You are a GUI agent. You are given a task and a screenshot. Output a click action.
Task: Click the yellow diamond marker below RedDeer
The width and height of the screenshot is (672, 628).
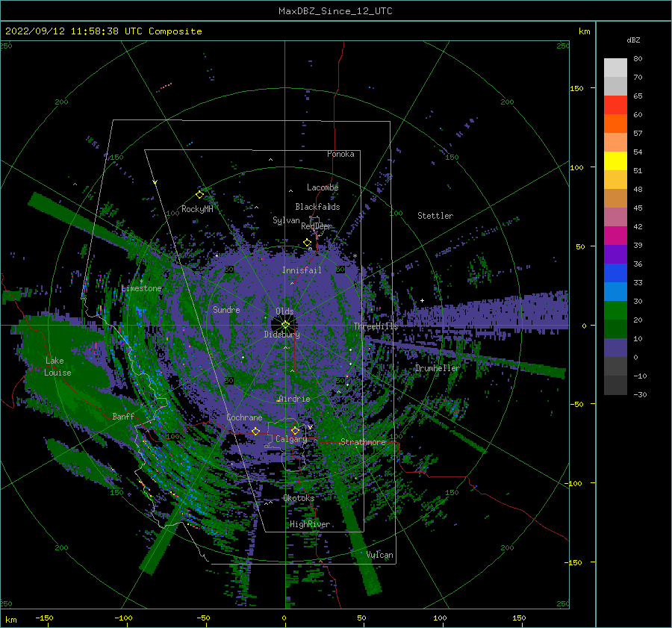[307, 243]
